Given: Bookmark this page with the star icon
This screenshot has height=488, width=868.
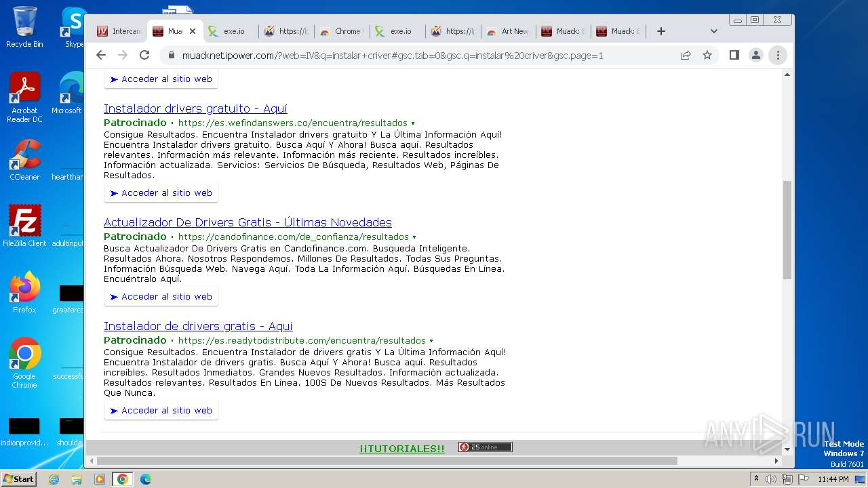Looking at the screenshot, I should coord(707,56).
